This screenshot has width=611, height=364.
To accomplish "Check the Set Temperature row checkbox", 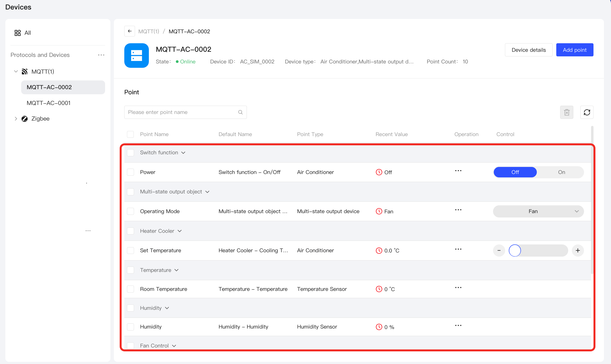I will tap(130, 251).
